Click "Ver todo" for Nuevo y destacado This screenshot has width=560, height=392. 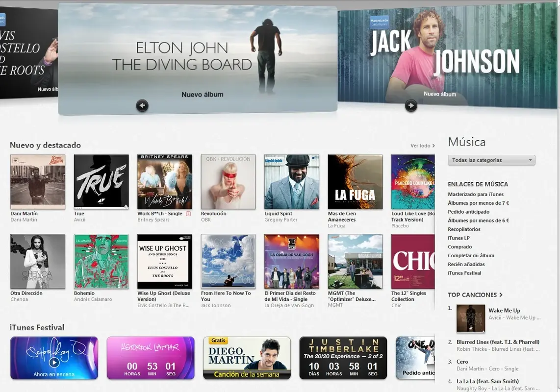420,145
